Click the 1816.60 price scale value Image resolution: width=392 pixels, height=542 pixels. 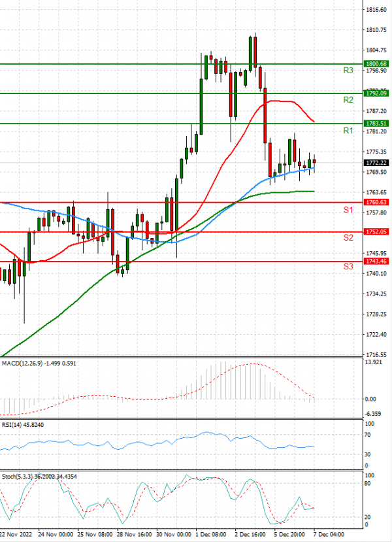pyautogui.click(x=376, y=10)
